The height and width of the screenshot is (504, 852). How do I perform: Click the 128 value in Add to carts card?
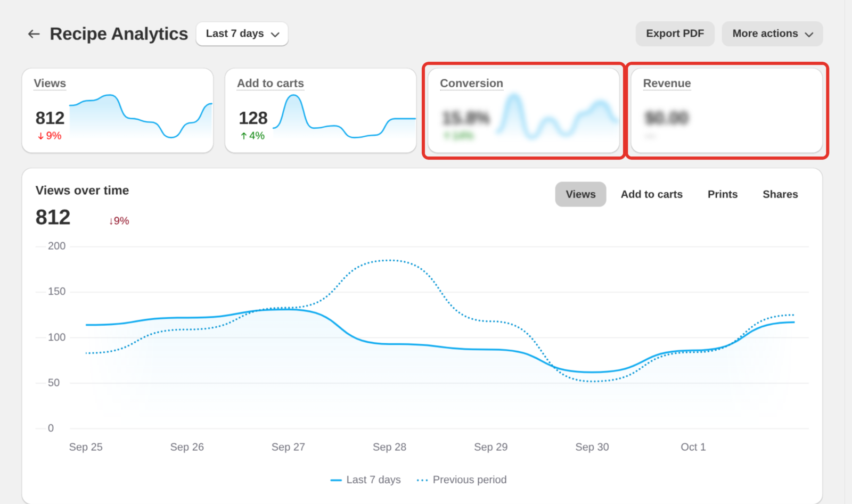(x=253, y=118)
